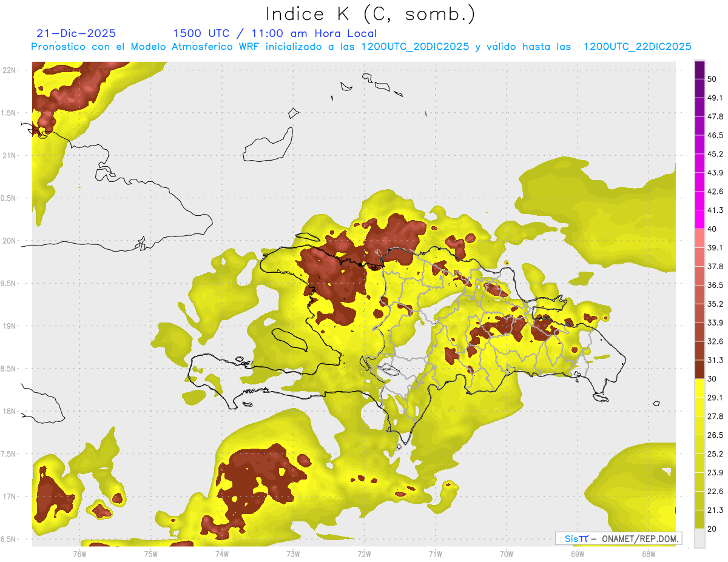This screenshot has height=562, width=728.
Task: Click the "SisTT - ONAMET/REP.DOM." credit box
Action: tap(618, 538)
